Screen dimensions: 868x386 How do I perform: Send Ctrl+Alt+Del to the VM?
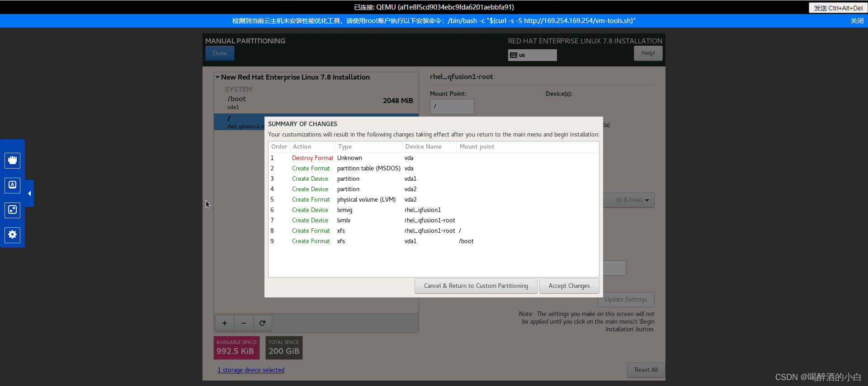tap(838, 8)
